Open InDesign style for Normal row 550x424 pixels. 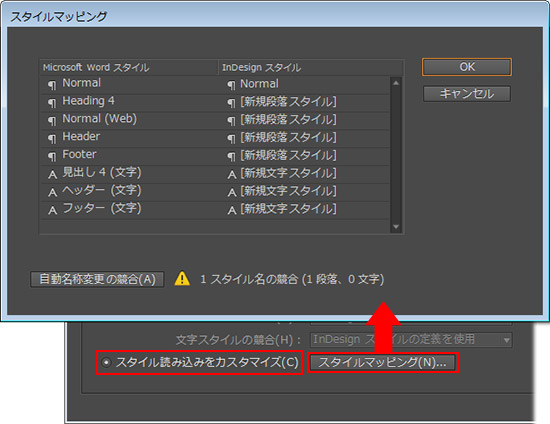pos(304,84)
